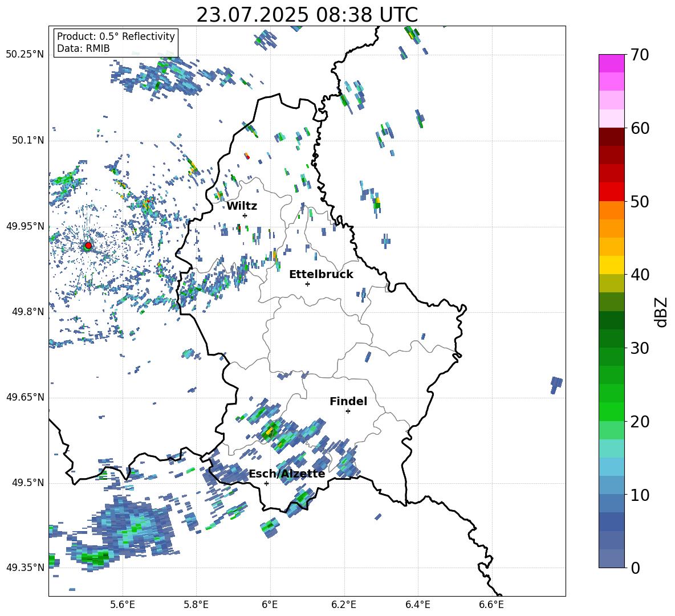Pick the yellow colorbar swatch at 40

point(611,265)
